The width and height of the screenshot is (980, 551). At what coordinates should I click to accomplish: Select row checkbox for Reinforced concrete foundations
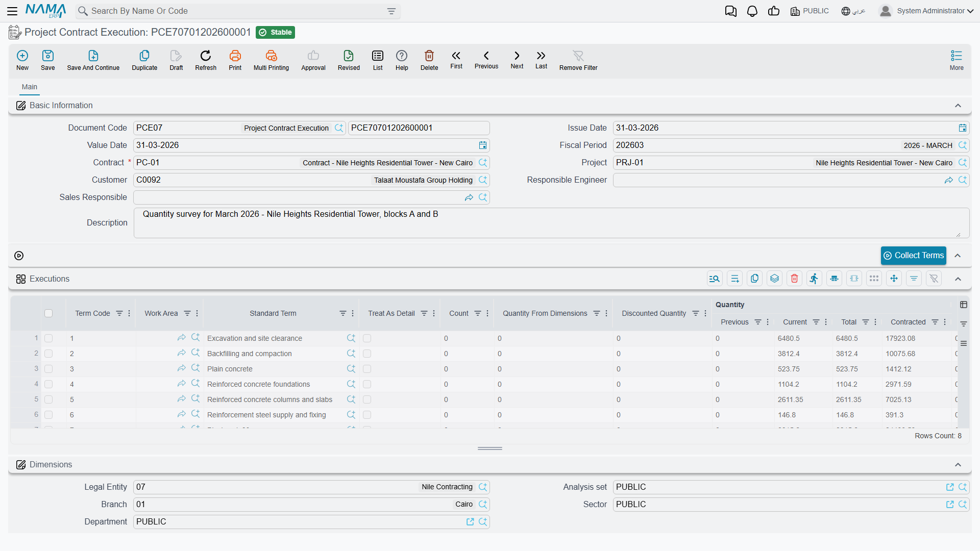(48, 384)
